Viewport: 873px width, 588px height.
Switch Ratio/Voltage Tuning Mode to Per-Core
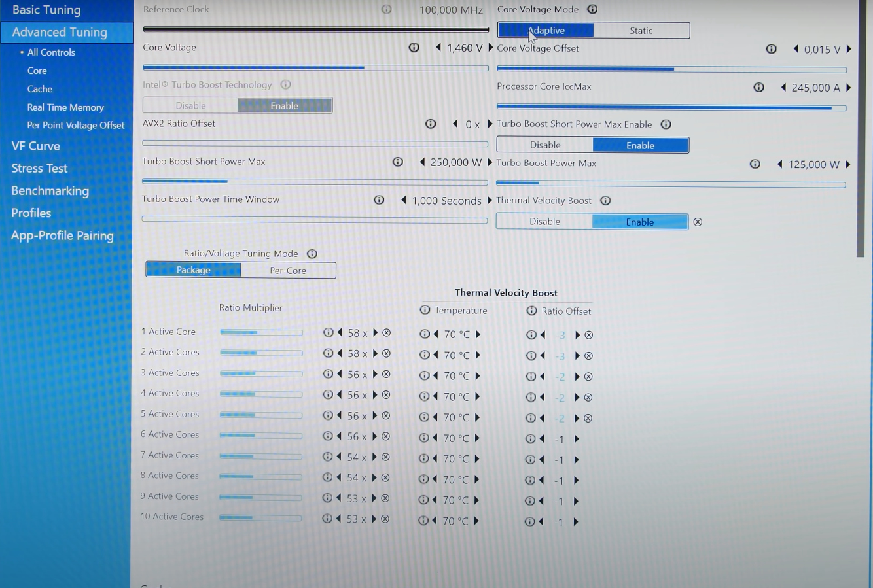[288, 270]
